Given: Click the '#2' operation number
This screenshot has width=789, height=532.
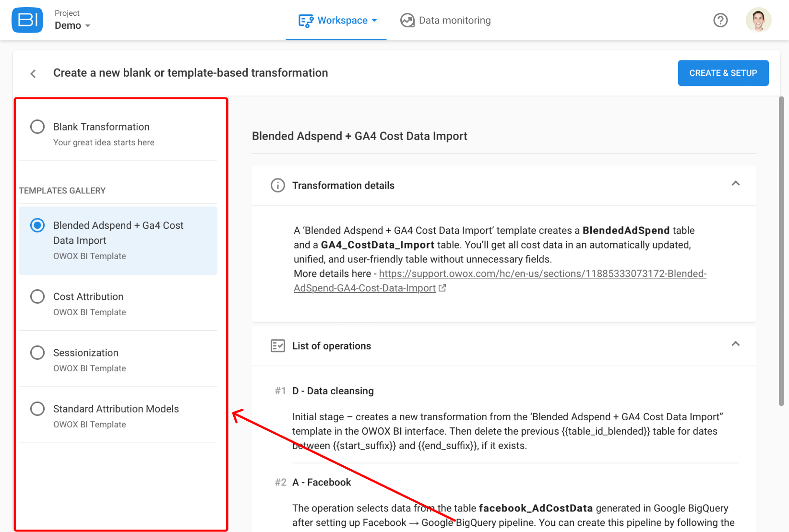Looking at the screenshot, I should [280, 482].
